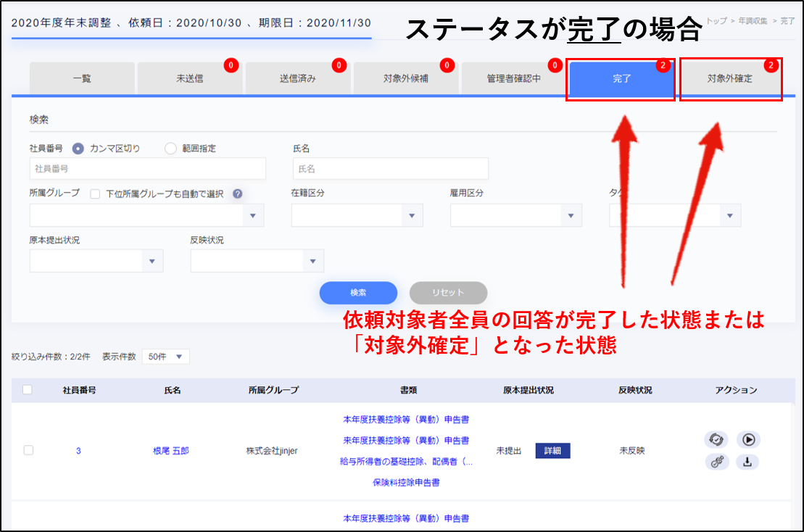Image resolution: width=804 pixels, height=532 pixels.
Task: Open the 根尾 五郎 employee link
Action: point(173,451)
